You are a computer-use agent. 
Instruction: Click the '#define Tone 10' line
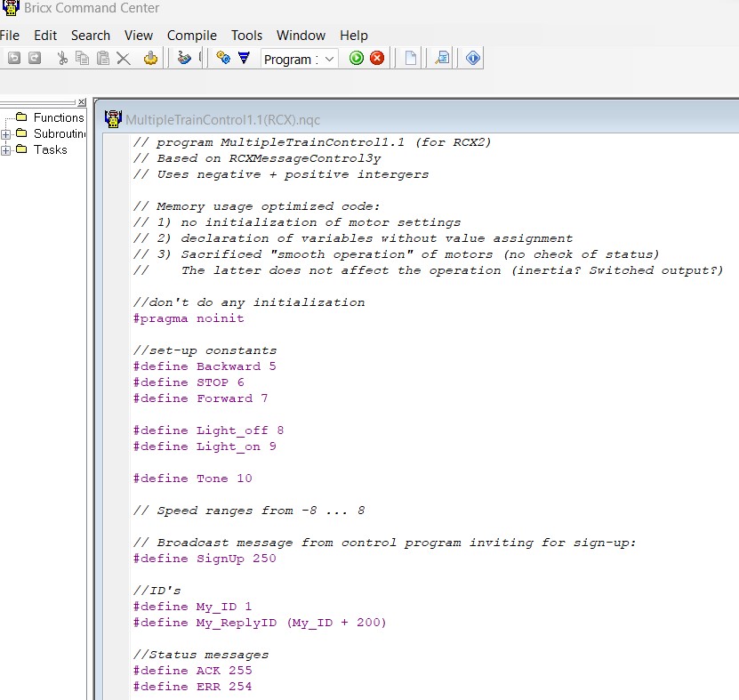192,479
